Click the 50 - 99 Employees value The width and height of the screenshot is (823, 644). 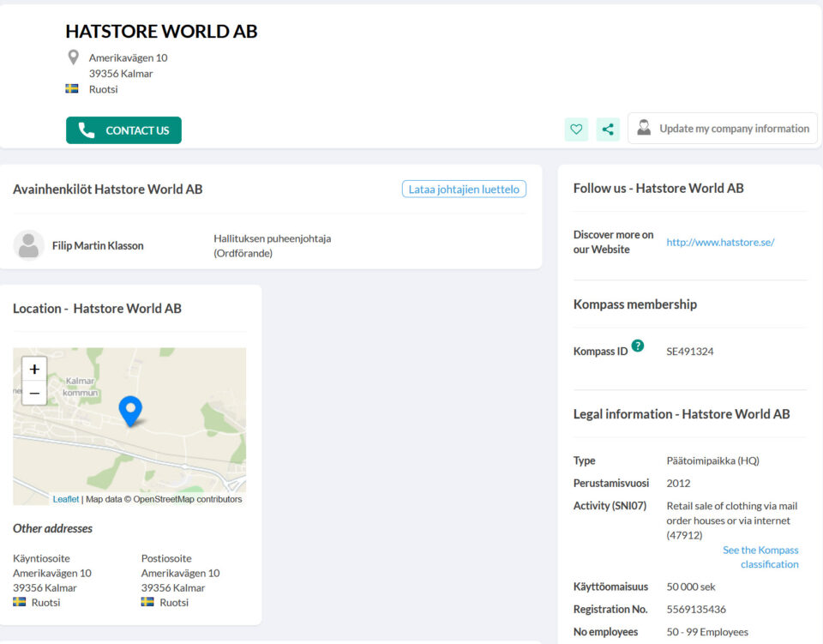(x=707, y=632)
